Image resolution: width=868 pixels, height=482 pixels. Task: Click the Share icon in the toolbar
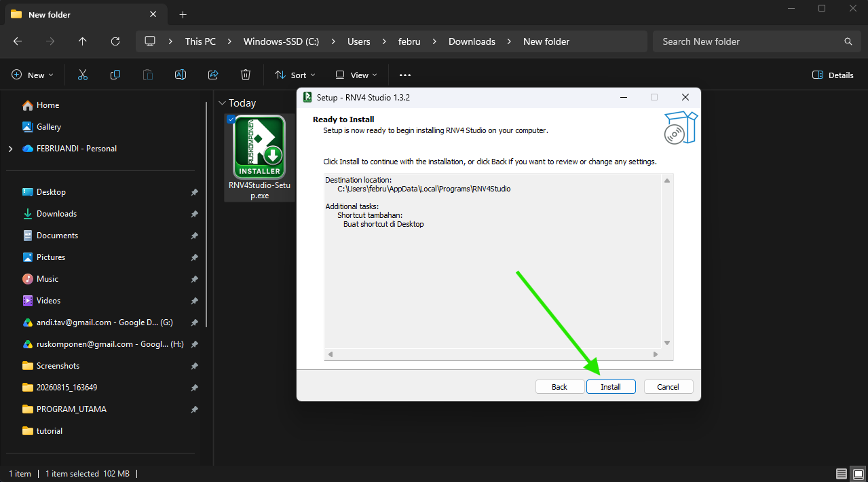click(213, 75)
